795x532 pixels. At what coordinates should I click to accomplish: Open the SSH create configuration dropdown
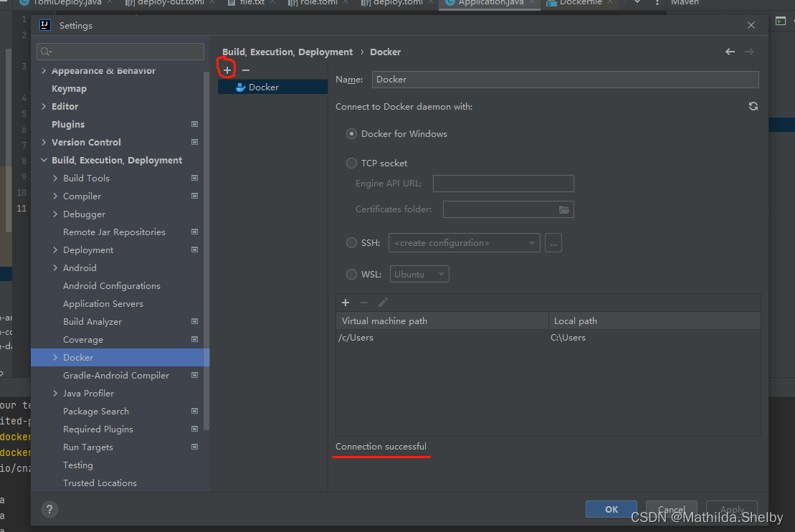(x=464, y=243)
